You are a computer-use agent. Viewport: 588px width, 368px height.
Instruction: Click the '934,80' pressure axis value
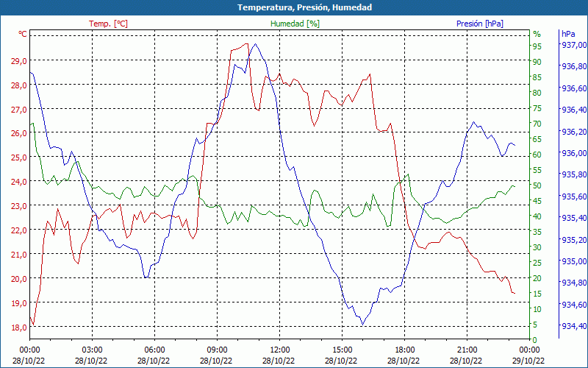[x=574, y=283]
